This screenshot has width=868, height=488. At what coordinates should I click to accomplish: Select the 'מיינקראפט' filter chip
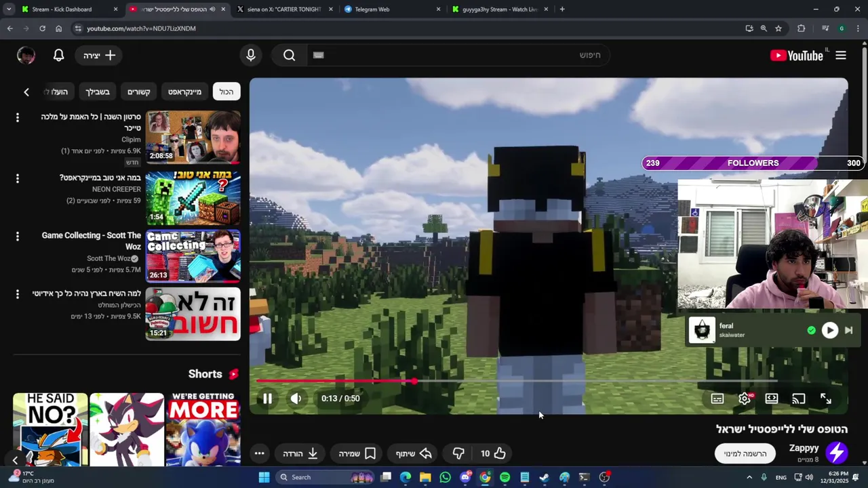[x=184, y=91]
